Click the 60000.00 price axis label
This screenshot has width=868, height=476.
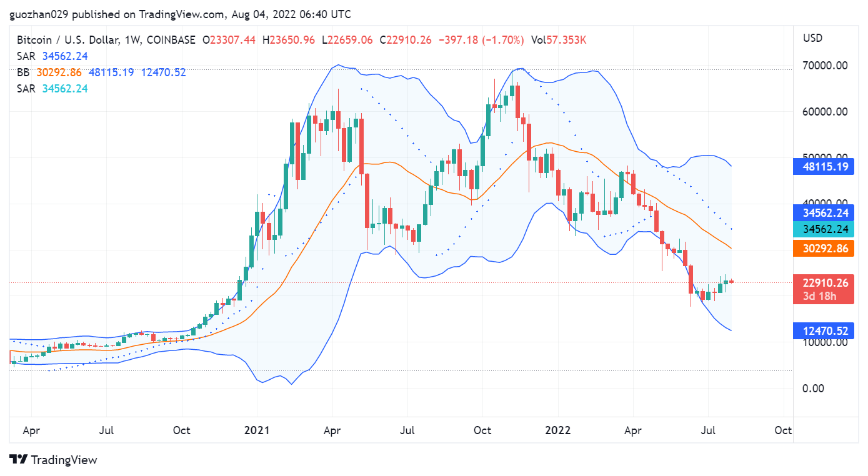click(x=826, y=112)
